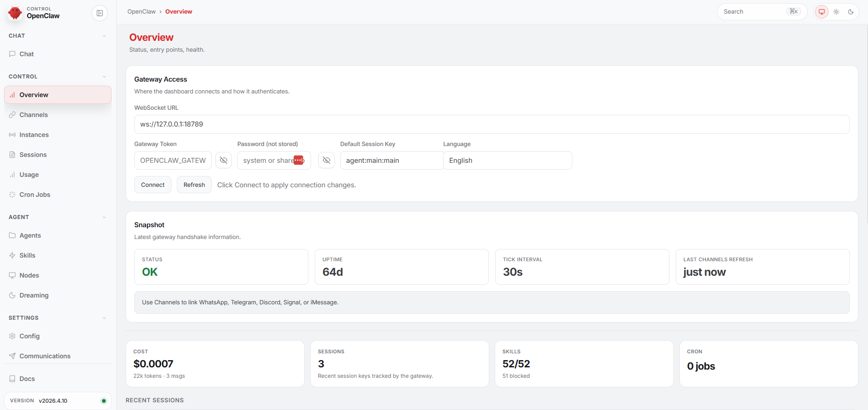Click the UPTIME 64d value

[332, 272]
